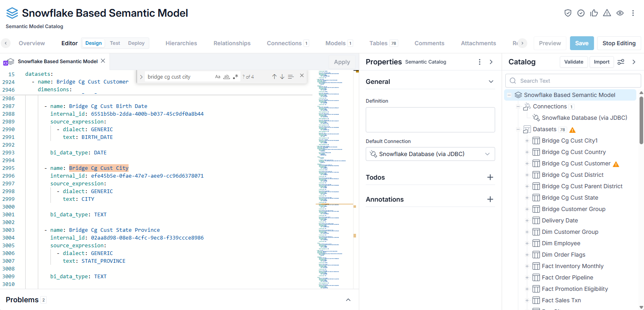Click the Apply button in editor

click(342, 62)
